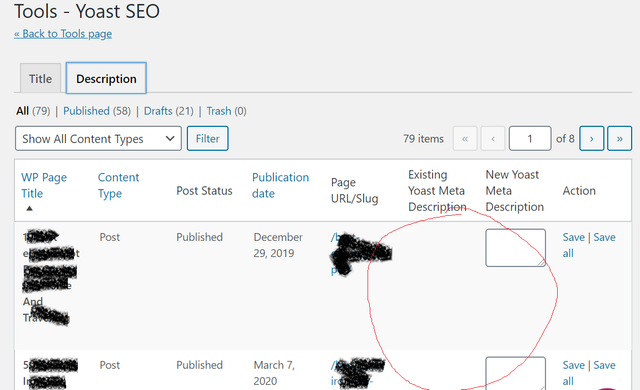Screen dimensions: 640x390
Task: Focus the current page number field
Action: pos(530,139)
